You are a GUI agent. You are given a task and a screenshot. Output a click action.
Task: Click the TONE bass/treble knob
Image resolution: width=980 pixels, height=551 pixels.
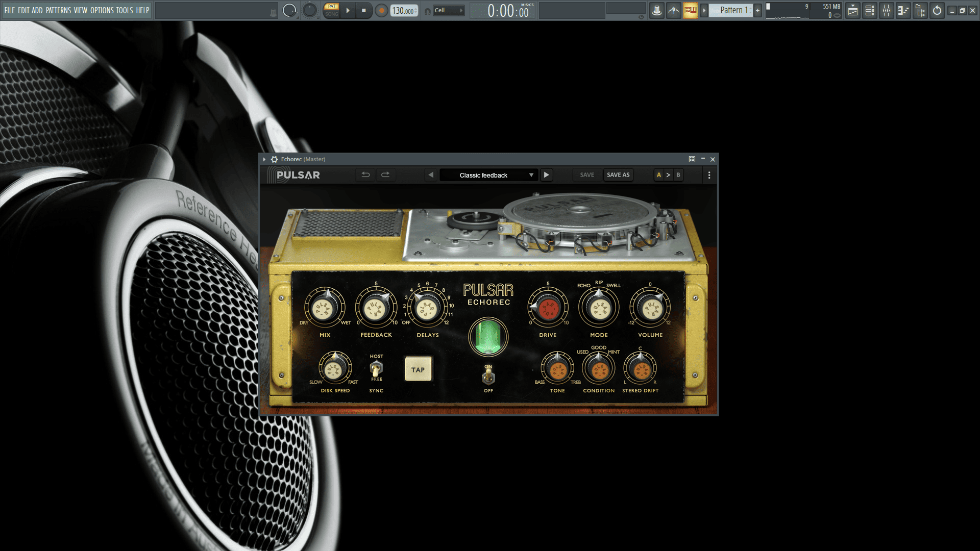point(557,368)
